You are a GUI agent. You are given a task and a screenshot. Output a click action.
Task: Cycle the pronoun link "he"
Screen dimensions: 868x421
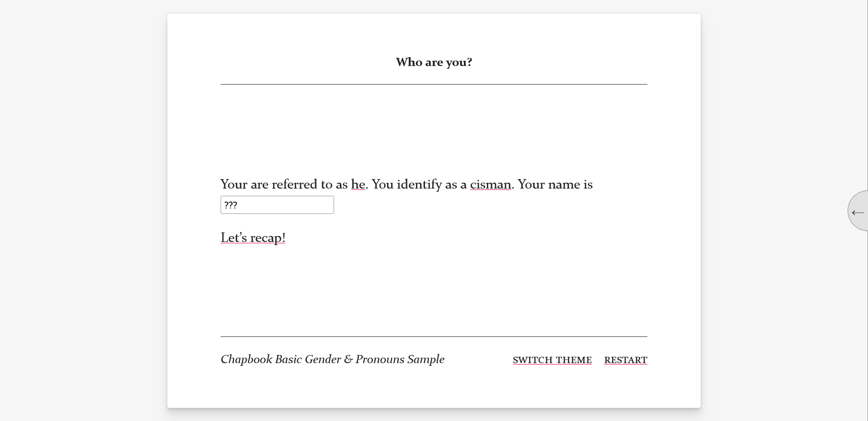pyautogui.click(x=358, y=184)
